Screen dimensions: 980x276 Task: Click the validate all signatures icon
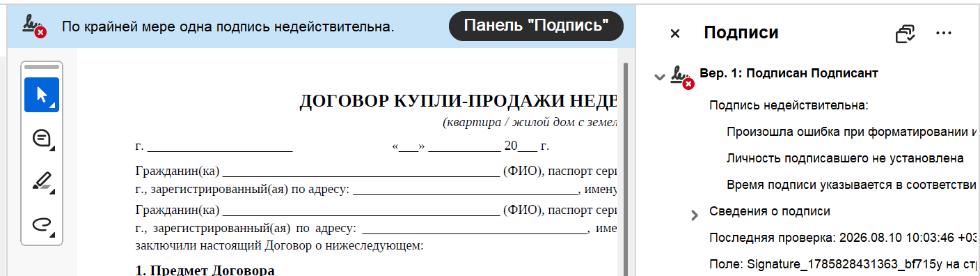point(905,33)
